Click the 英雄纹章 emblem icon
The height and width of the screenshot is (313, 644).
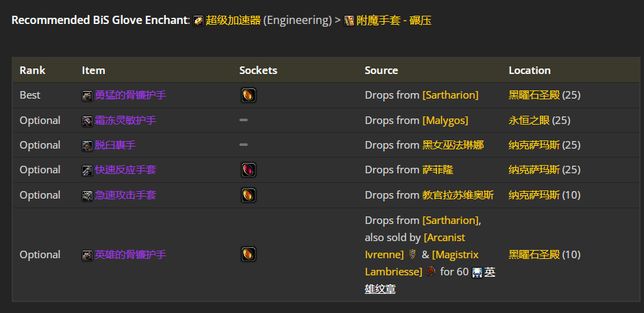click(477, 273)
